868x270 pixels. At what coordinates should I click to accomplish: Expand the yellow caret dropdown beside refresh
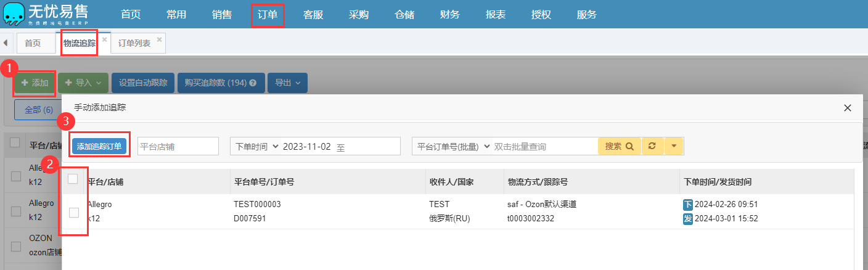674,147
